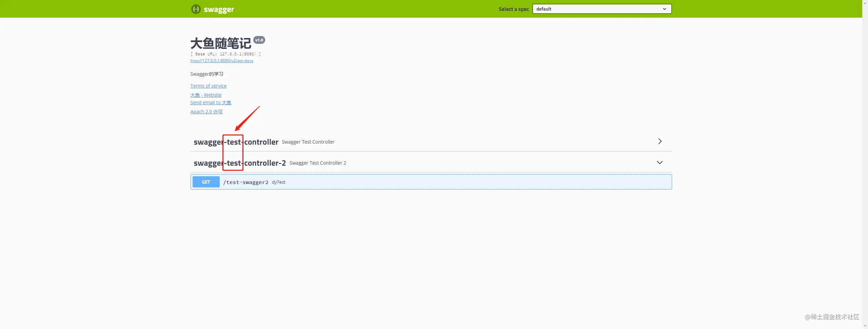Open the Select a spec dropdown
This screenshot has height=329, width=868.
(x=602, y=9)
